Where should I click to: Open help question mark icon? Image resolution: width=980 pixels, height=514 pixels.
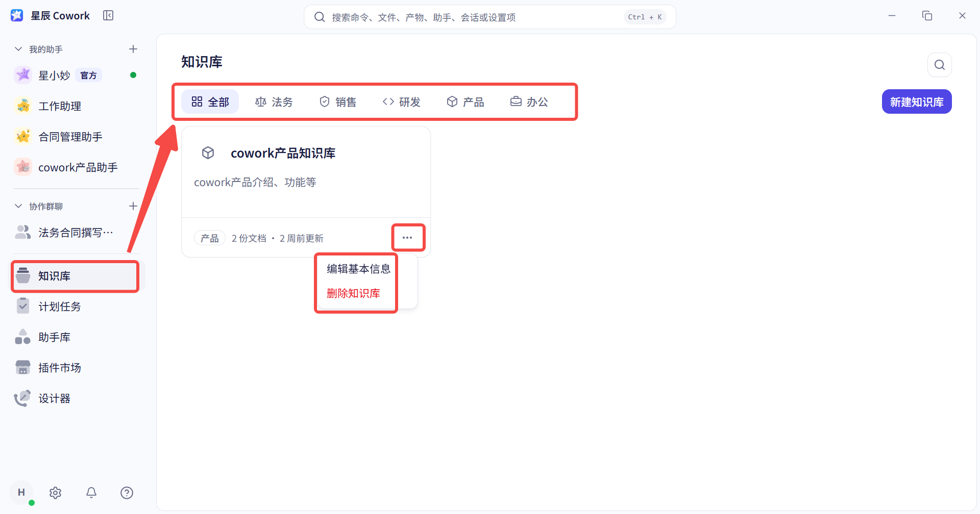tap(127, 493)
